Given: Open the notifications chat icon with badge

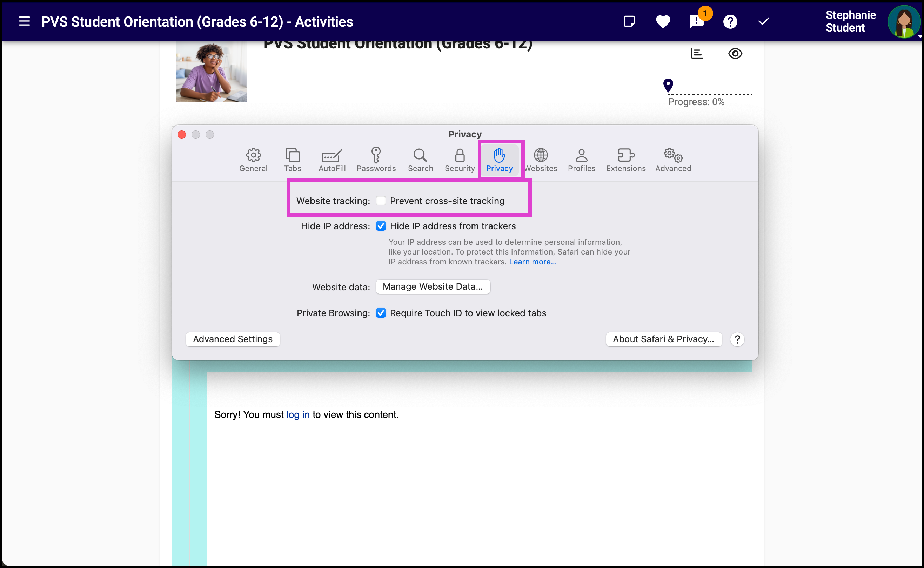Looking at the screenshot, I should click(696, 21).
